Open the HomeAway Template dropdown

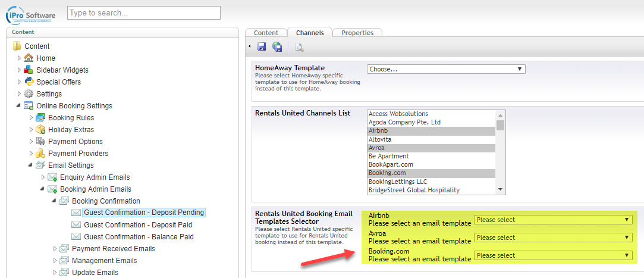[x=446, y=69]
